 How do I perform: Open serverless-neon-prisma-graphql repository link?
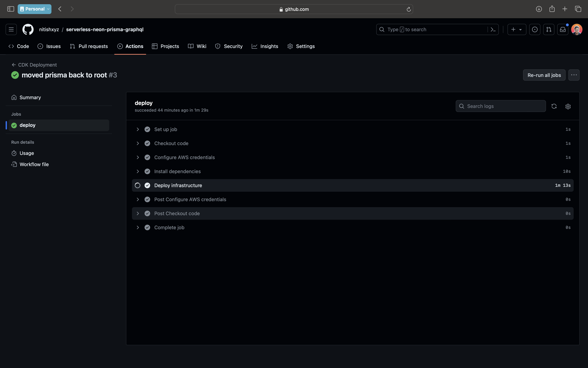coord(105,29)
